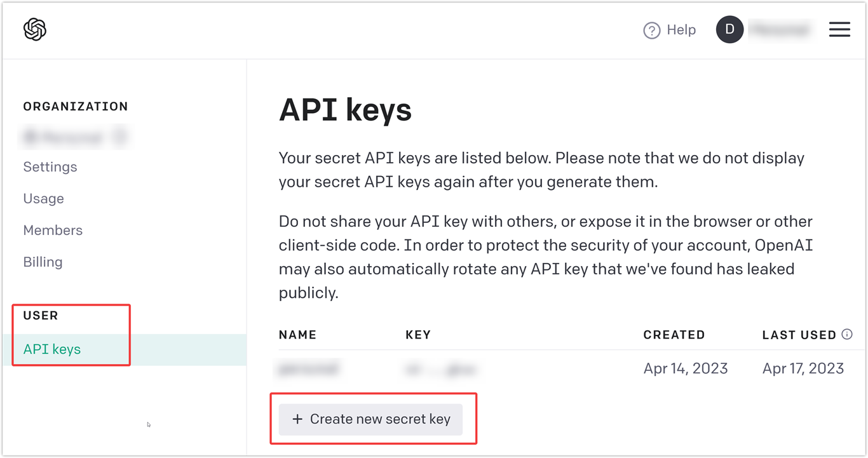
Task: Select API keys under USER
Action: (x=51, y=349)
